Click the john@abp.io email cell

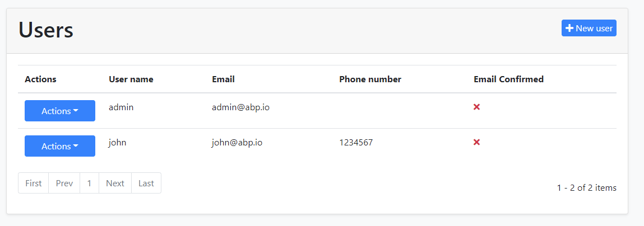[x=237, y=142]
